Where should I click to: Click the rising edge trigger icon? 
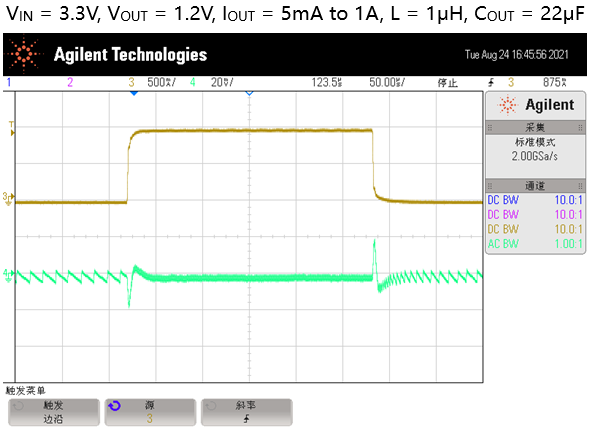click(x=491, y=83)
